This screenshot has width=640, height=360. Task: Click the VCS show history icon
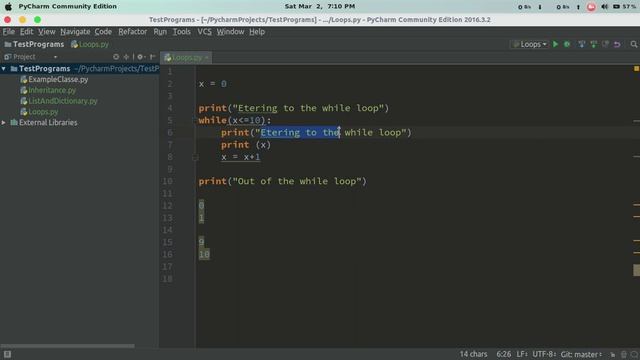coord(605,44)
